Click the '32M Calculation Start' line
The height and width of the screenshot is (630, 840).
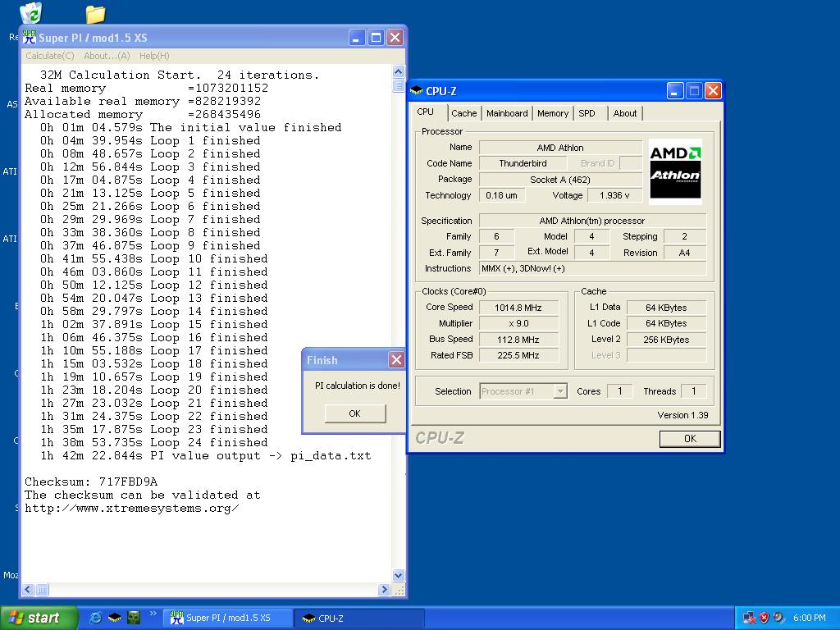point(180,75)
